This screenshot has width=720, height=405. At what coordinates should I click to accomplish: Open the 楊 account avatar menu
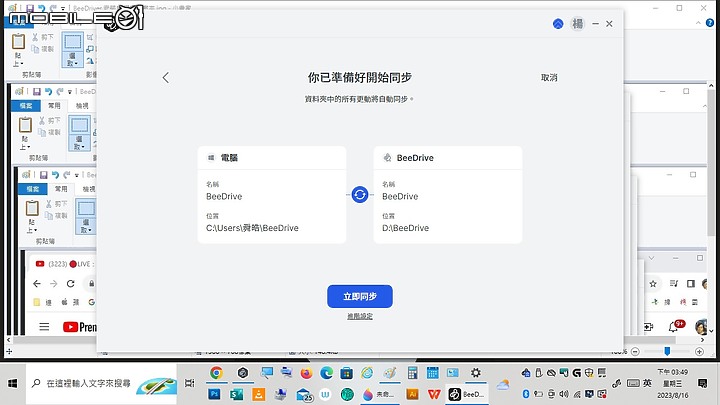coord(577,23)
